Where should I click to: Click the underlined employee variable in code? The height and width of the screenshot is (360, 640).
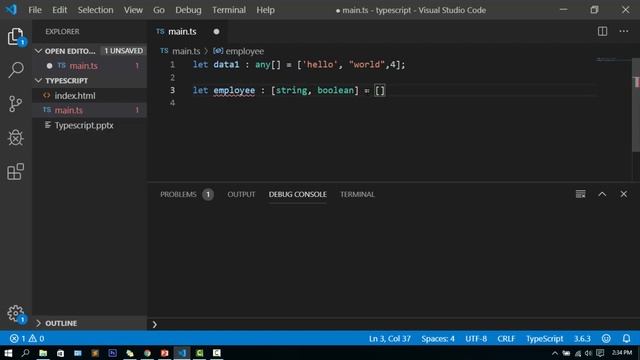234,91
